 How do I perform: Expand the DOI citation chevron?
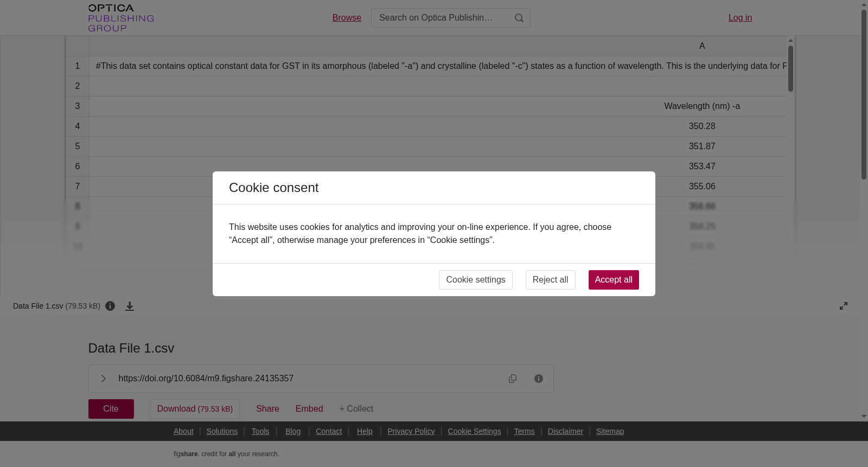pos(103,379)
